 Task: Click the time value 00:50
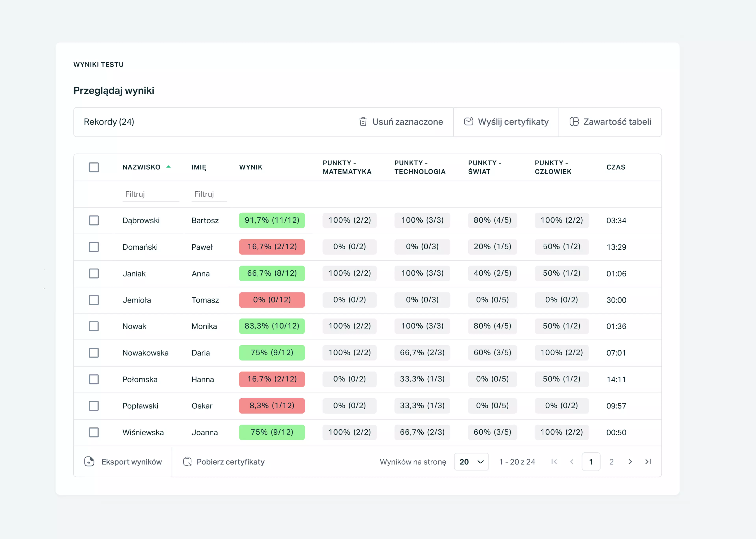(x=616, y=432)
